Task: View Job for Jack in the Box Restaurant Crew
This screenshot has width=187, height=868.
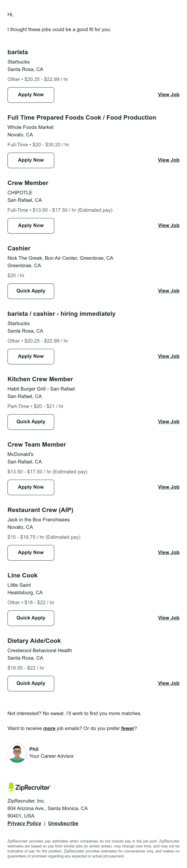Action: click(x=168, y=552)
